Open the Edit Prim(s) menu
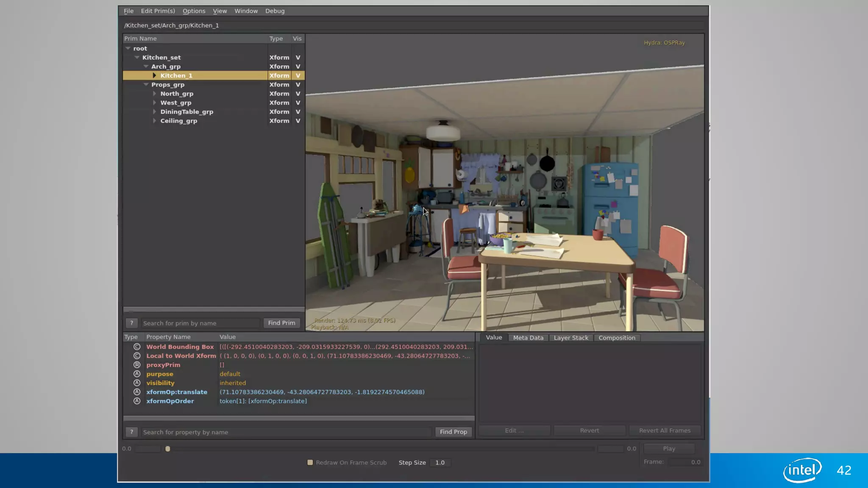 (x=158, y=11)
